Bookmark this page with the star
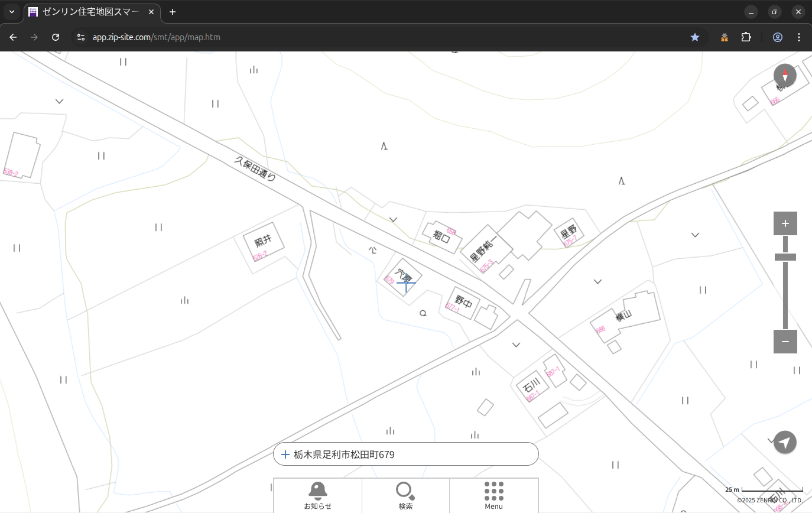The image size is (812, 513). pyautogui.click(x=695, y=37)
